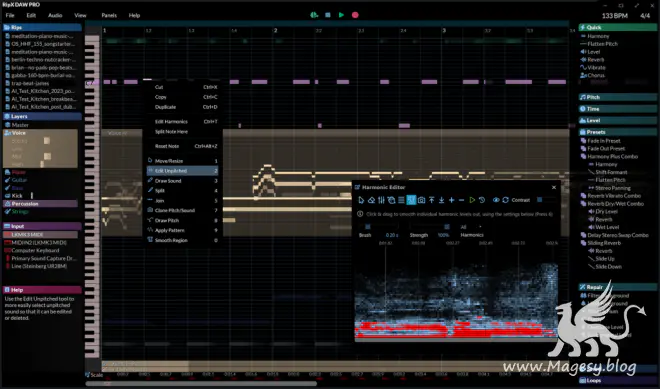660x389 pixels.
Task: Click the lasso select icon in Harmonic Editor
Action: [391, 200]
